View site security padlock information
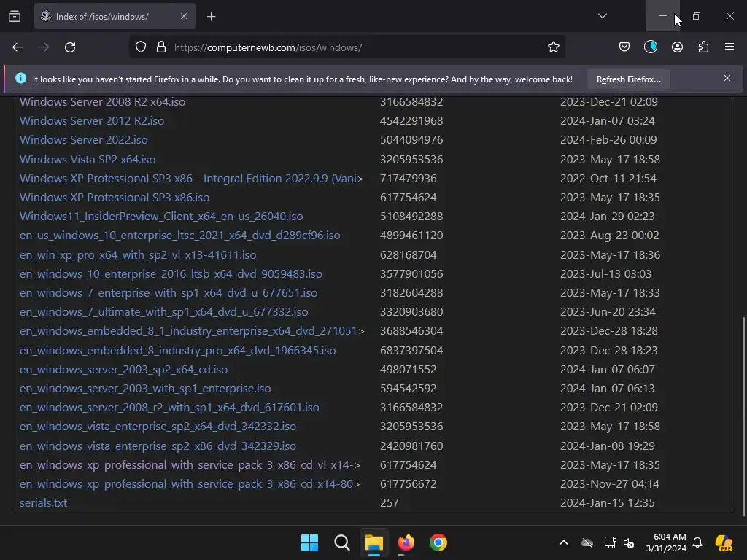Screen dimensions: 747x560 161,47
